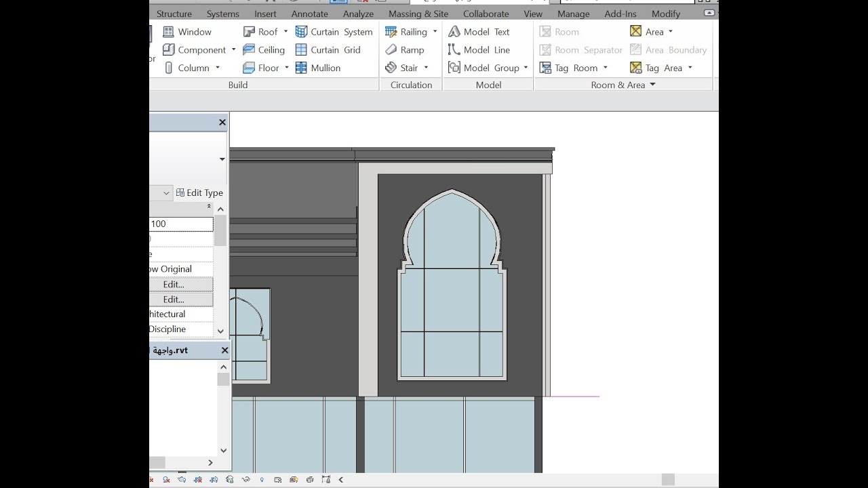The width and height of the screenshot is (868, 488).
Task: Switch to the Structure ribbon tab
Action: (174, 14)
